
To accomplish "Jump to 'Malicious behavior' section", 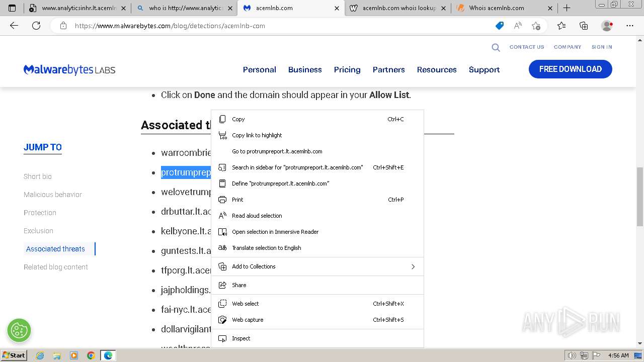I will tap(53, 195).
